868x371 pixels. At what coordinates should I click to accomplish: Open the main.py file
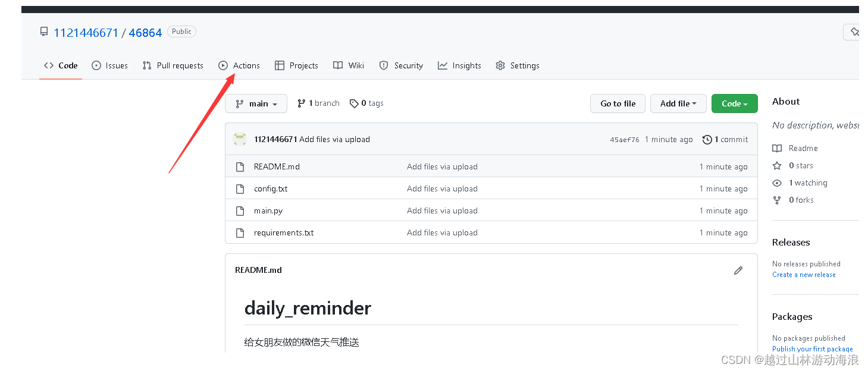click(268, 210)
